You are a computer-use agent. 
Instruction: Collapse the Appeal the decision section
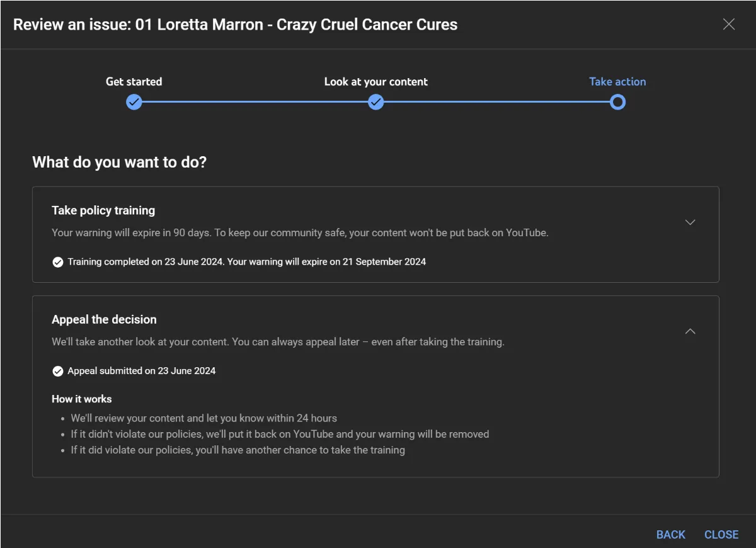pos(690,331)
